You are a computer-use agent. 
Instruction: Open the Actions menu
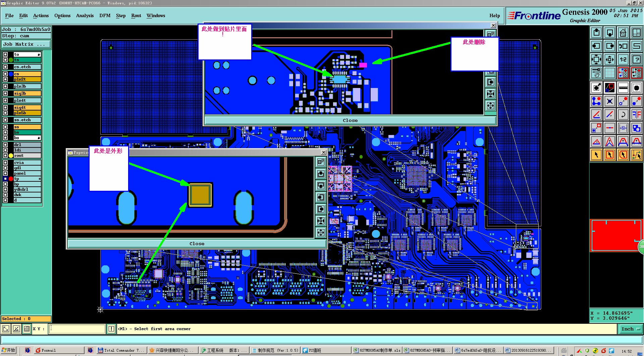tap(41, 16)
